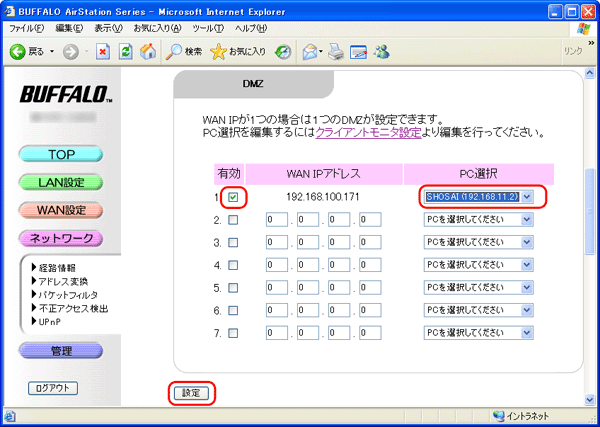Open Back button history dropdown arrow
The image size is (600, 427).
click(x=52, y=52)
